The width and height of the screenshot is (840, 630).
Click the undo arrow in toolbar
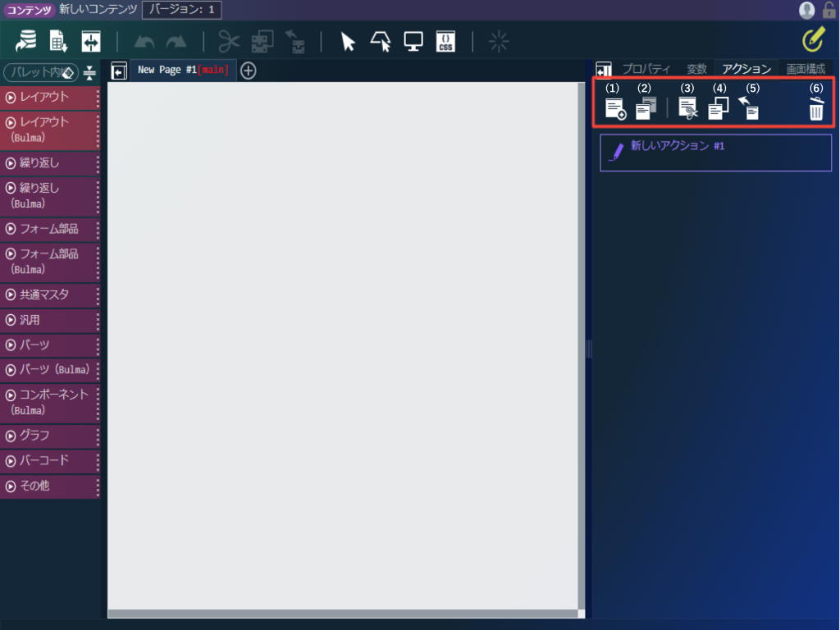[144, 42]
